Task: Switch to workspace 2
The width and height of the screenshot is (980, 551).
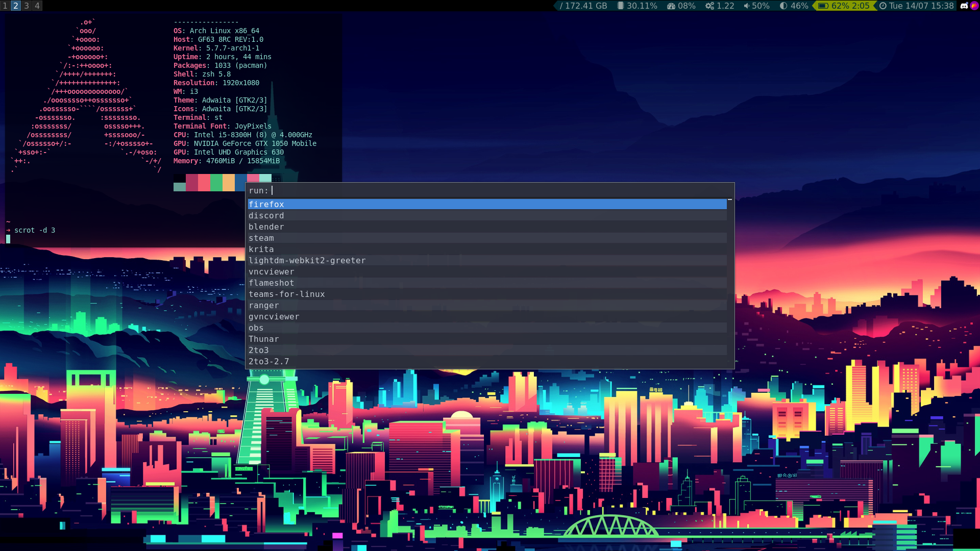Action: pos(16,6)
